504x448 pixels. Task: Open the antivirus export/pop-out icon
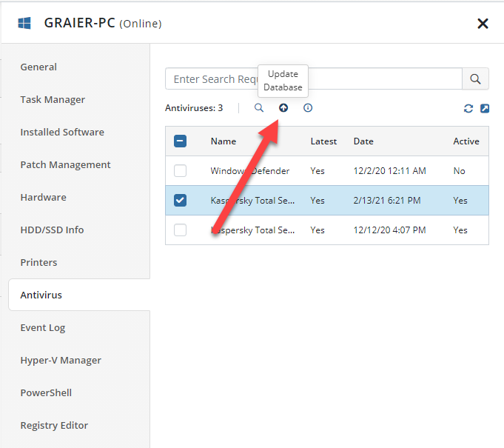[485, 108]
